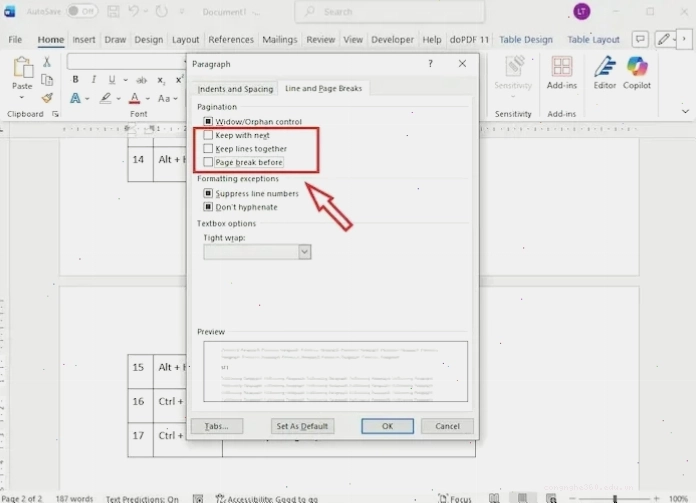Toggle Italic formatting
This screenshot has width=696, height=504.
pyautogui.click(x=93, y=79)
